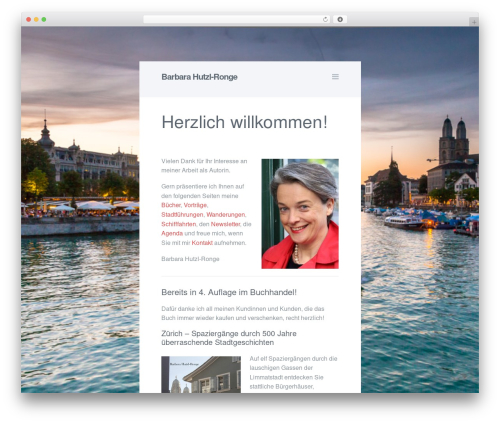500x423 pixels.
Task: Click the Barbara Hutzl-Ronge site title
Action: 199,77
